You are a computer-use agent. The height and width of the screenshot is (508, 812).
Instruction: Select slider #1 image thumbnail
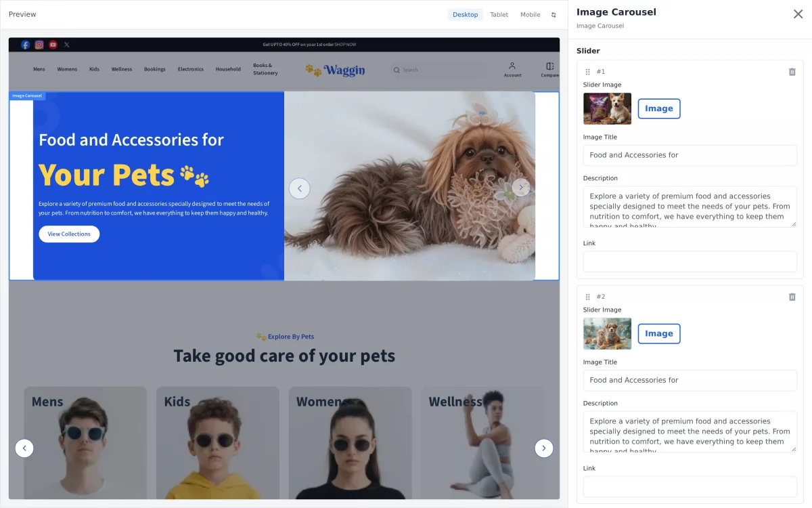click(x=608, y=108)
